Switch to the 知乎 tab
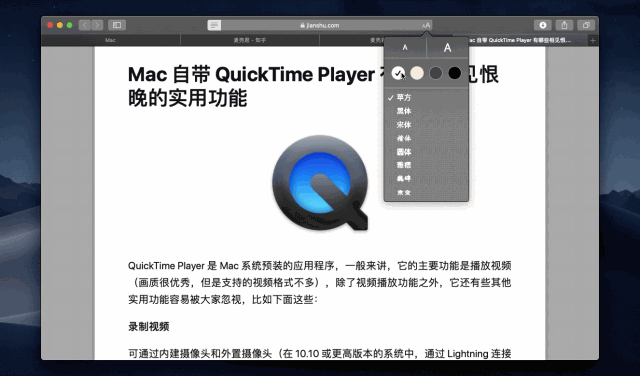This screenshot has height=376, width=640. (250, 40)
